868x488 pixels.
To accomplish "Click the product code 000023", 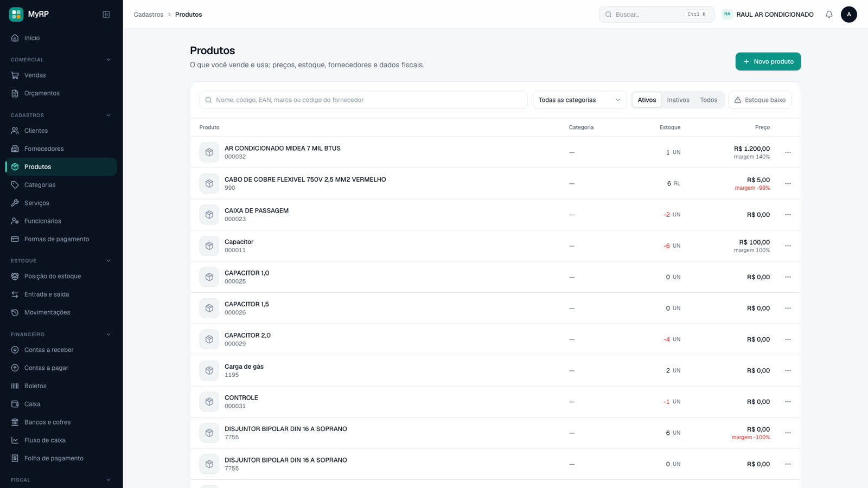I will pos(235,219).
